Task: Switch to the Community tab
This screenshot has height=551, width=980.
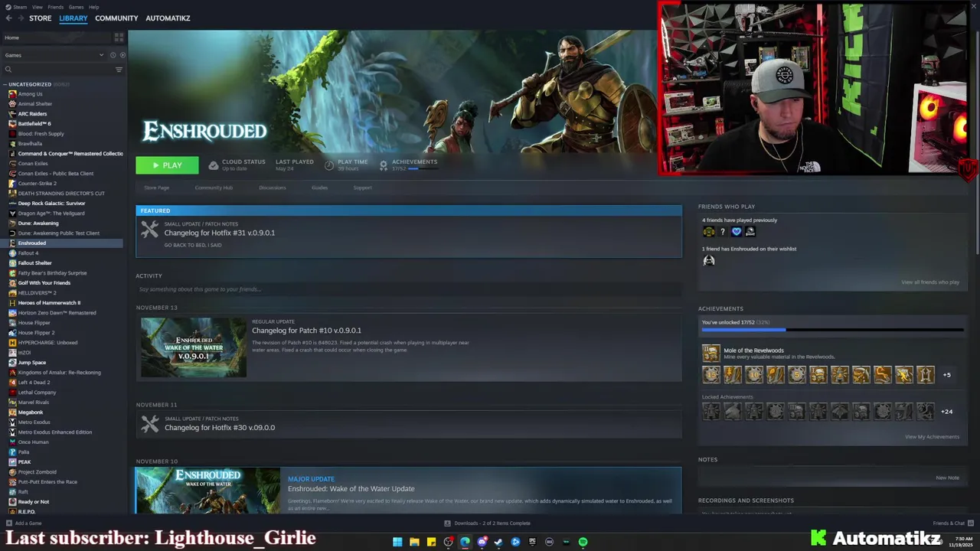Action: pos(116,18)
